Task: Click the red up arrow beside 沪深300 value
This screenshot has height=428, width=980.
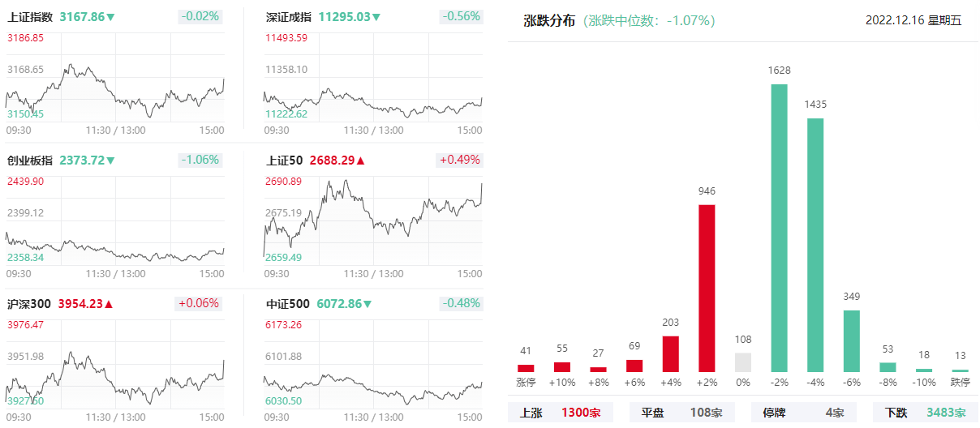Action: [109, 304]
